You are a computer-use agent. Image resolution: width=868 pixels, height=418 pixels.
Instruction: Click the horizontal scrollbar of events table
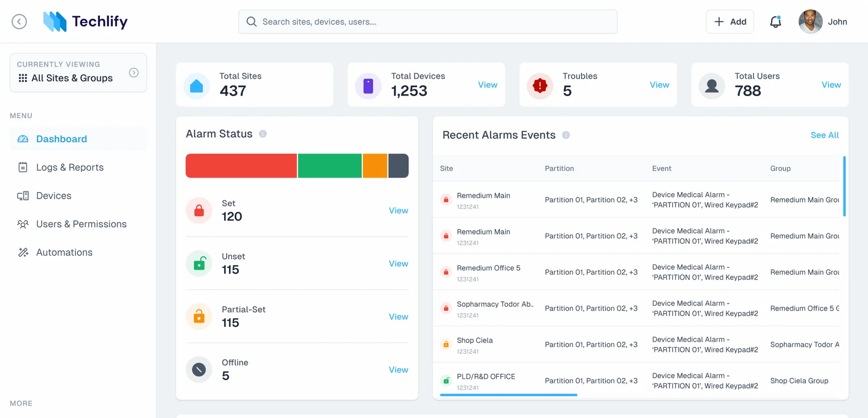coord(508,395)
